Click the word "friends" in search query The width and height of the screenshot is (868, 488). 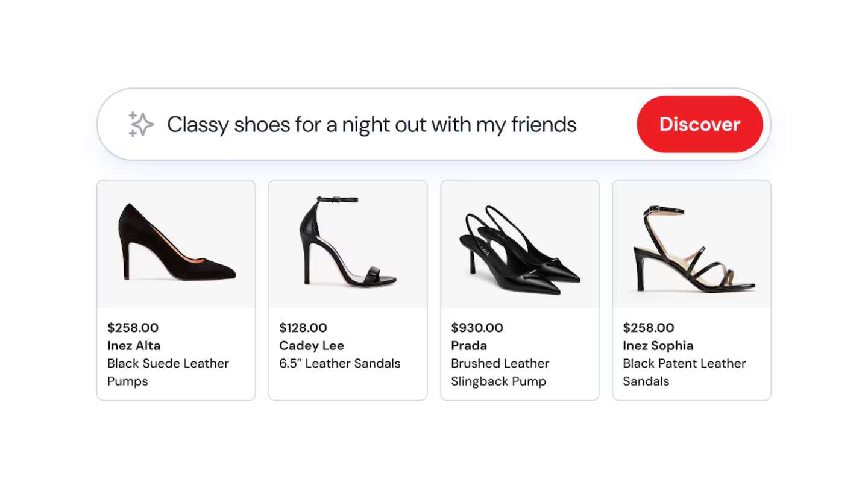tap(544, 125)
